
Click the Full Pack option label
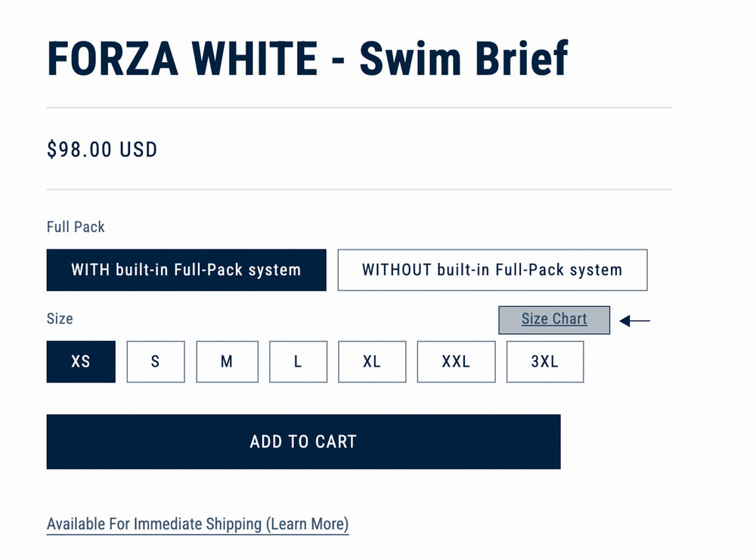[x=76, y=227]
